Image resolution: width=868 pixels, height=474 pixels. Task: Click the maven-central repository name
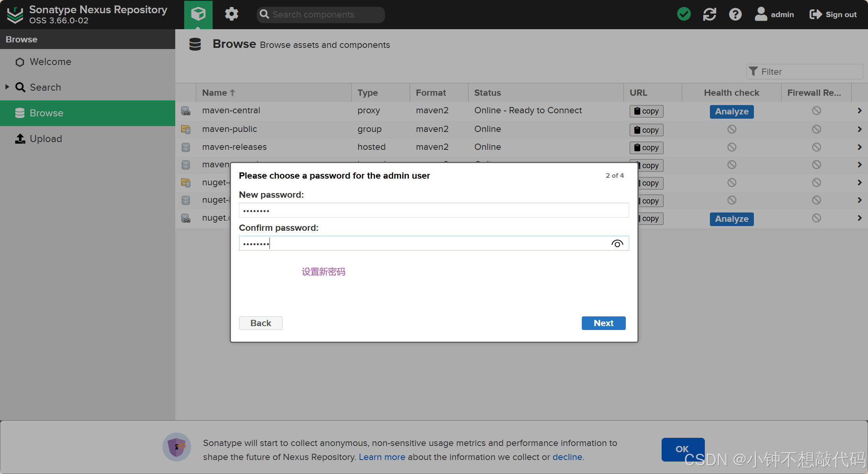(x=231, y=111)
